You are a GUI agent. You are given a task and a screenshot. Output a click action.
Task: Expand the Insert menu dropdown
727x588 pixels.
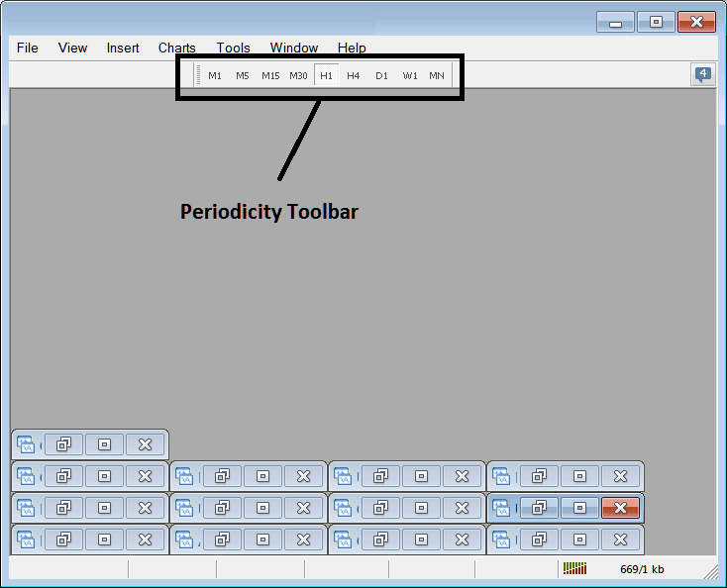pos(123,48)
